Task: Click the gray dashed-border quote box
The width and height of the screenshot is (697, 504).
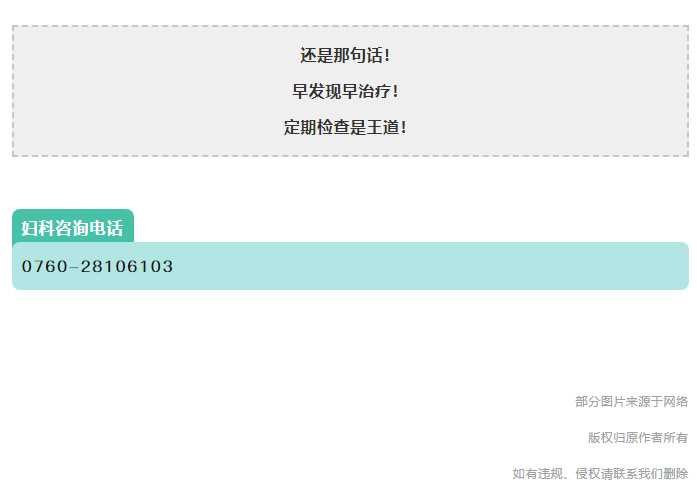Action: point(350,91)
